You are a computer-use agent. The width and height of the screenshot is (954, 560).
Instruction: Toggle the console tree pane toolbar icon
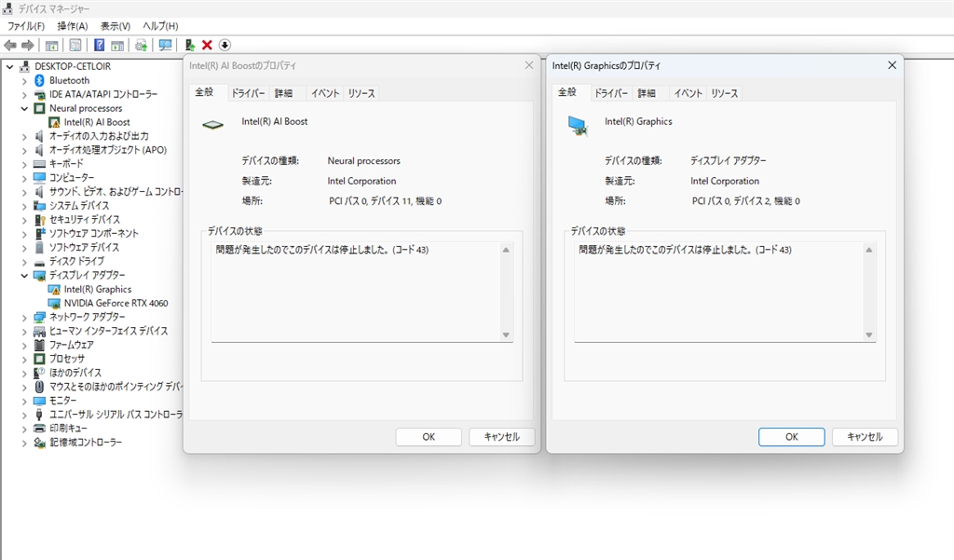pyautogui.click(x=52, y=45)
